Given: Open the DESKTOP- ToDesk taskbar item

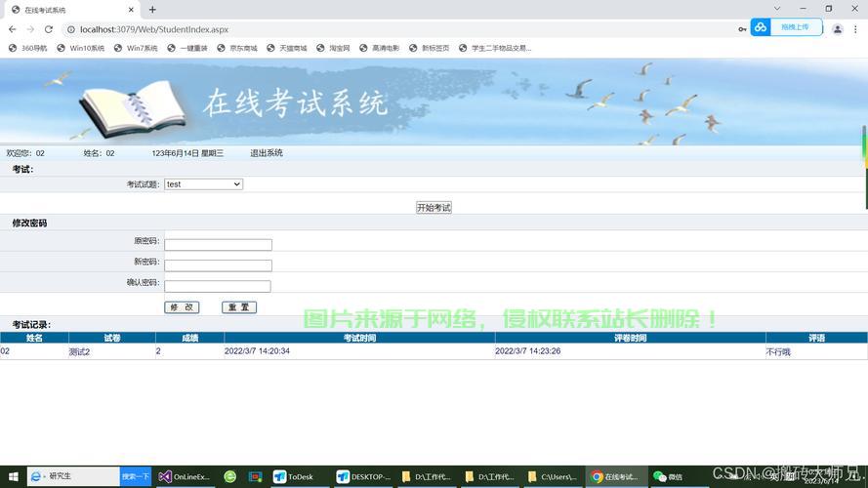Looking at the screenshot, I should click(x=363, y=476).
